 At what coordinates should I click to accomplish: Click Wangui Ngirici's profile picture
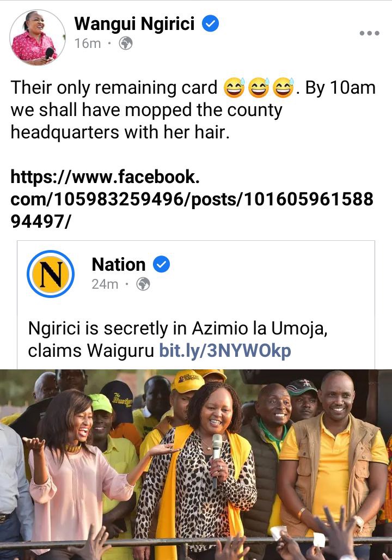tap(38, 38)
